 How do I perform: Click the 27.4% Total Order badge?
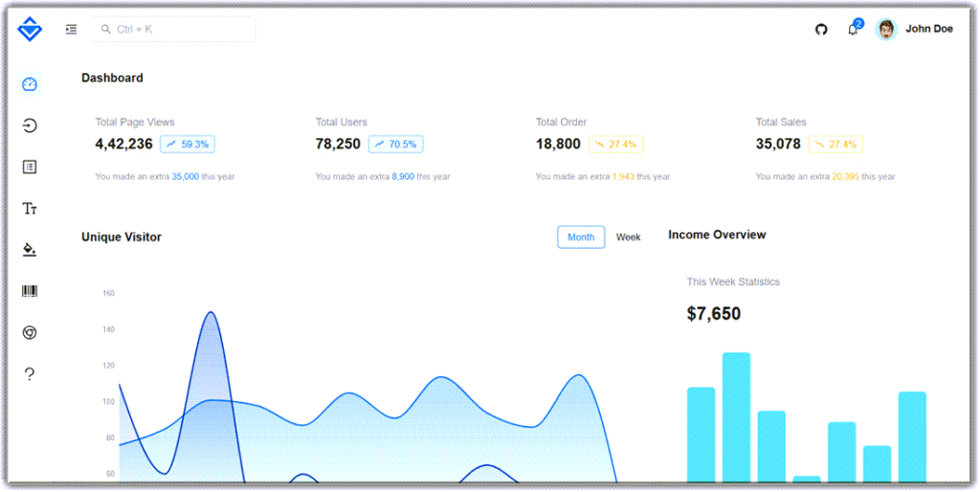[x=615, y=145]
